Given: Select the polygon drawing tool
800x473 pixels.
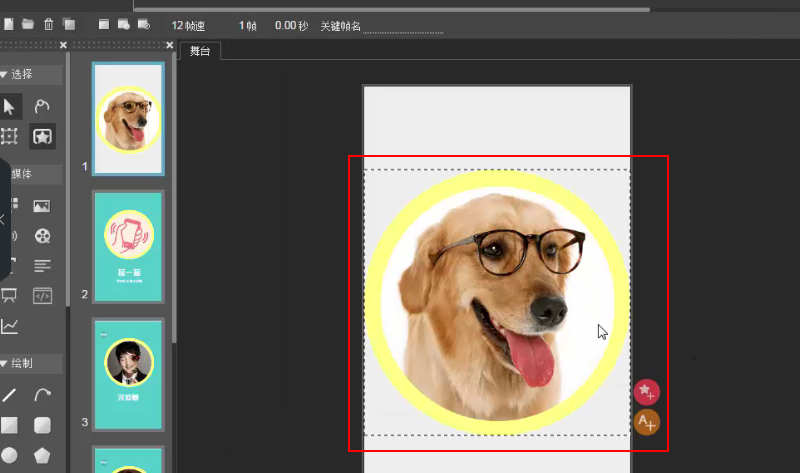Looking at the screenshot, I should [42, 455].
